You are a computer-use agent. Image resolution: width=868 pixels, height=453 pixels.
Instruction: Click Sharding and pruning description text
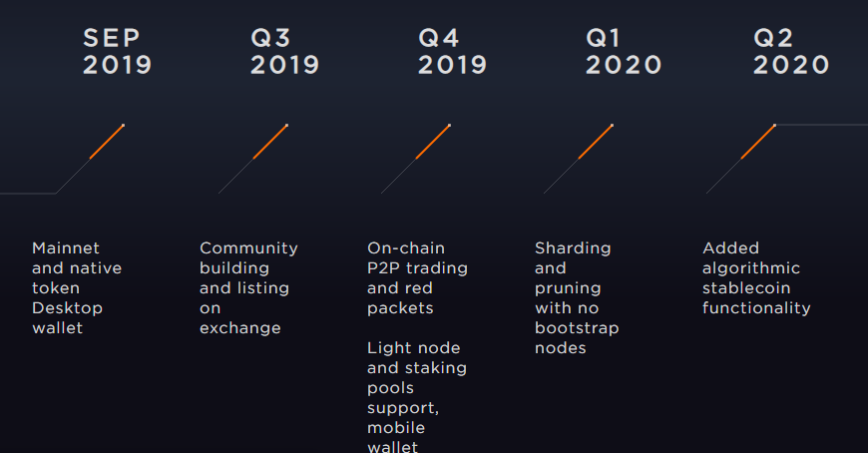(x=577, y=298)
